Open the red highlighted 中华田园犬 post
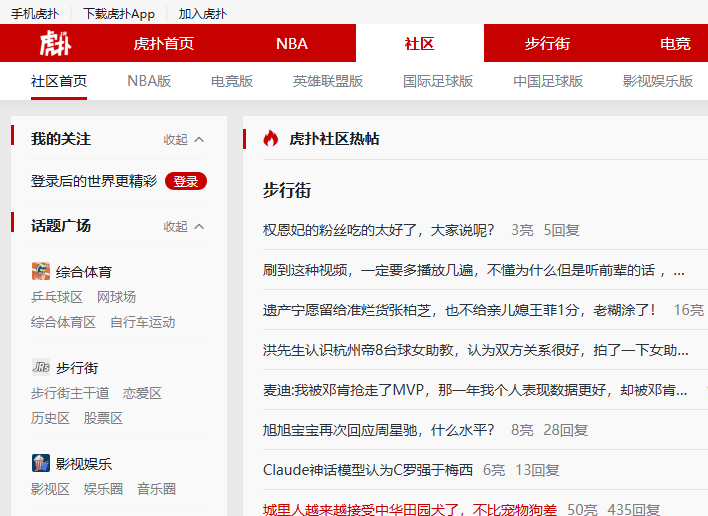 (410, 509)
